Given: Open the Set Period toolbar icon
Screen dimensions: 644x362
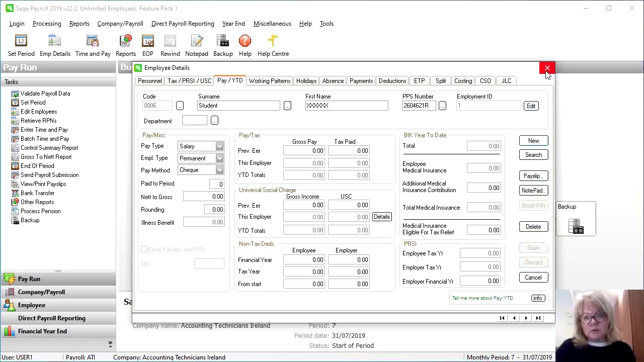Looking at the screenshot, I should (x=21, y=46).
